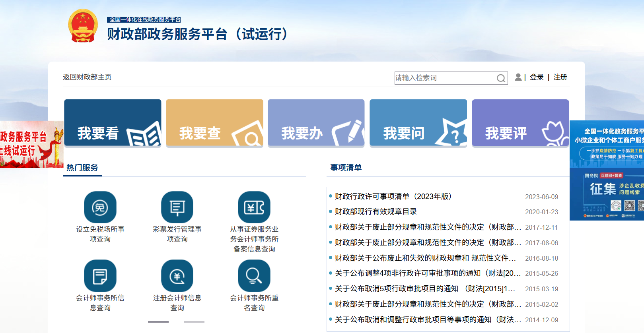Select the 我要问 tile

[x=418, y=123]
